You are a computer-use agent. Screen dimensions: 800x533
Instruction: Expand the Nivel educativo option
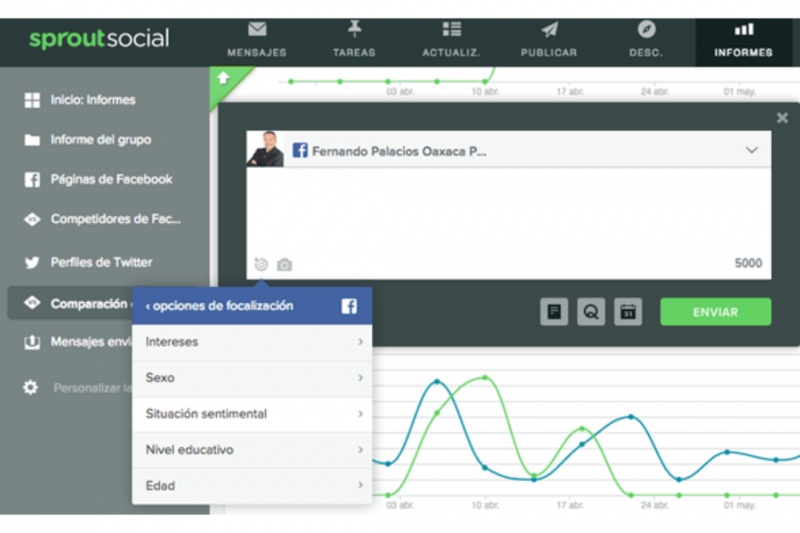252,450
